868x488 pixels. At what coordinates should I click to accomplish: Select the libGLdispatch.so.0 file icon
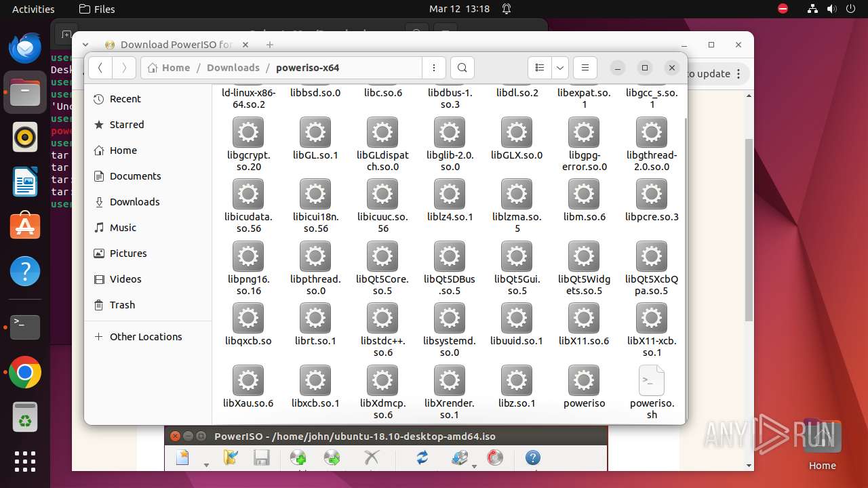pyautogui.click(x=382, y=131)
